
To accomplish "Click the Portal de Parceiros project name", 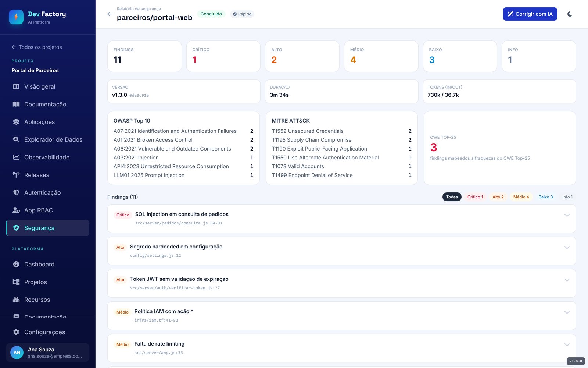I will click(35, 70).
